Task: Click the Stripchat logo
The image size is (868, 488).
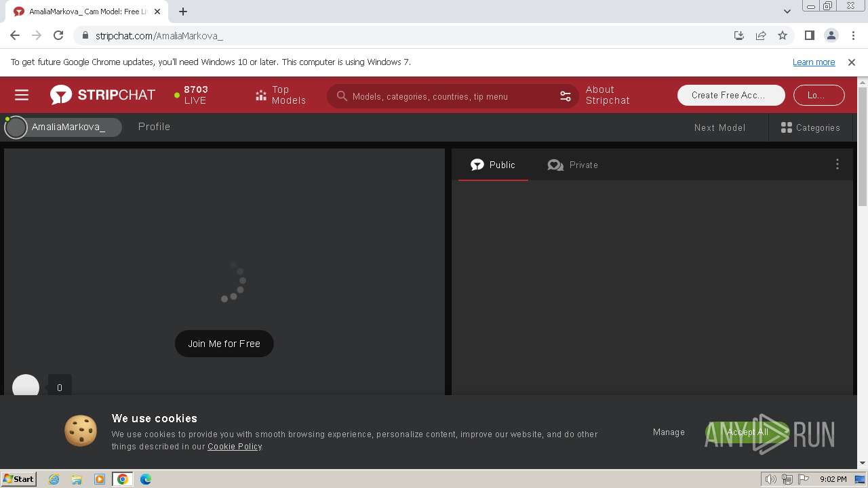Action: [102, 95]
